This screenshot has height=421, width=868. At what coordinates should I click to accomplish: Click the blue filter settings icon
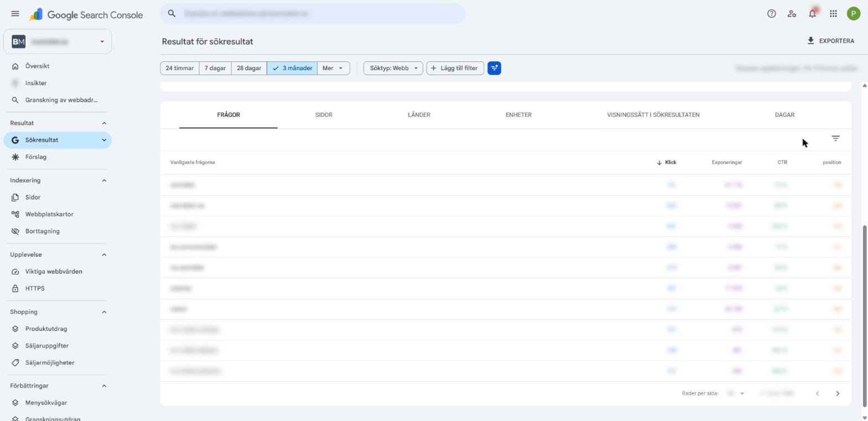click(494, 68)
